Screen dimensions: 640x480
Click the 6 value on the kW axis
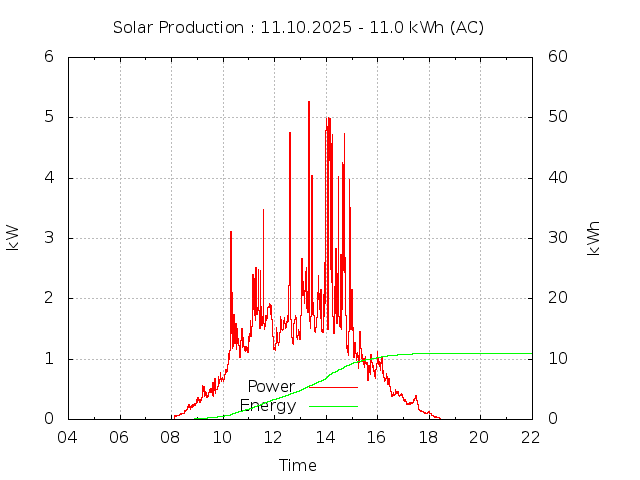coord(48,57)
